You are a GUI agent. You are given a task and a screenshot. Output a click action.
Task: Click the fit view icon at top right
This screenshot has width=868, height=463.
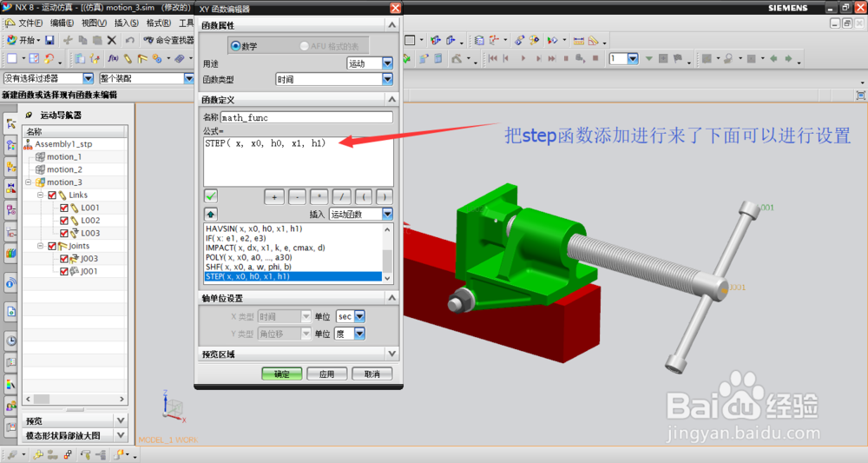(x=860, y=96)
